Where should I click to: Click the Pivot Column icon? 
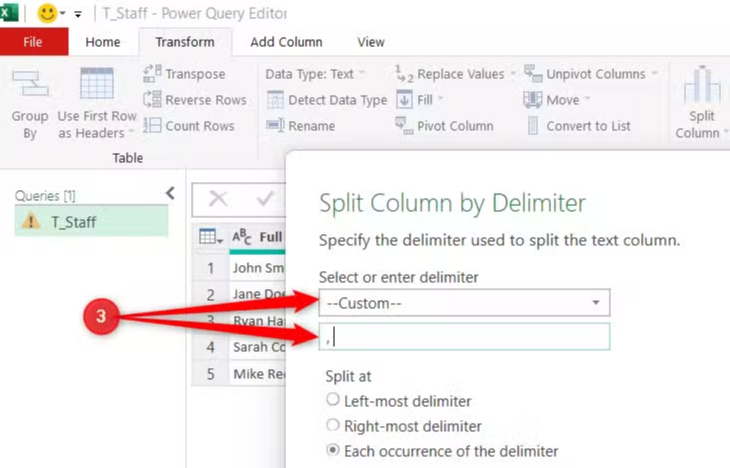coord(404,125)
